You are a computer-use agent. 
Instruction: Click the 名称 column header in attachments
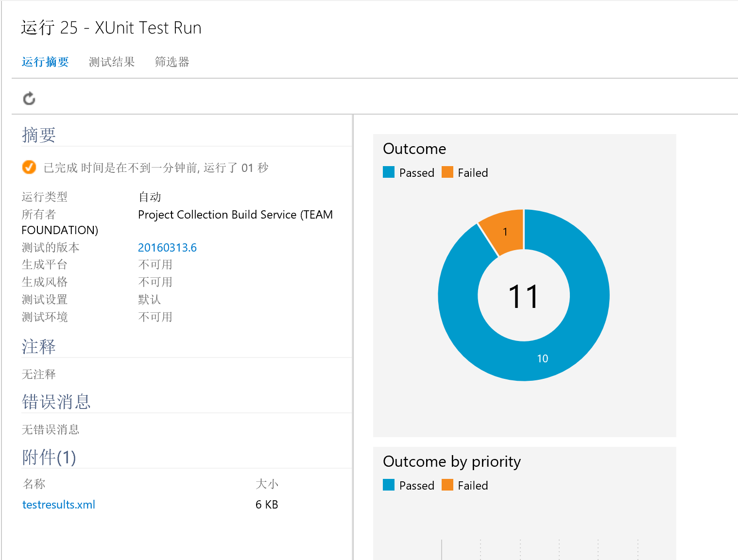34,484
